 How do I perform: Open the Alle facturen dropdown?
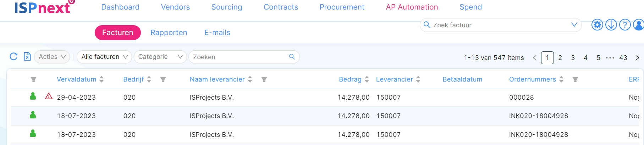[x=104, y=57]
